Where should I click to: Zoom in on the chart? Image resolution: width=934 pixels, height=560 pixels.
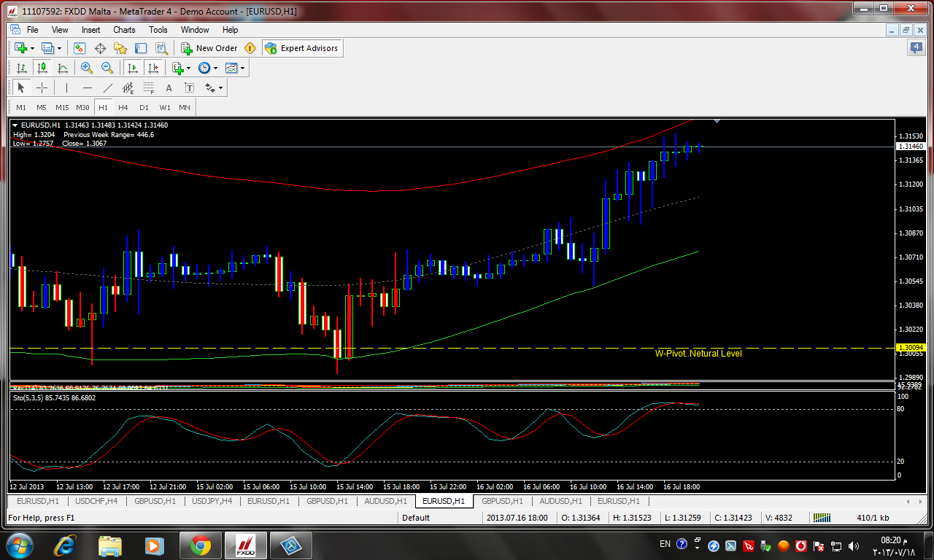87,68
